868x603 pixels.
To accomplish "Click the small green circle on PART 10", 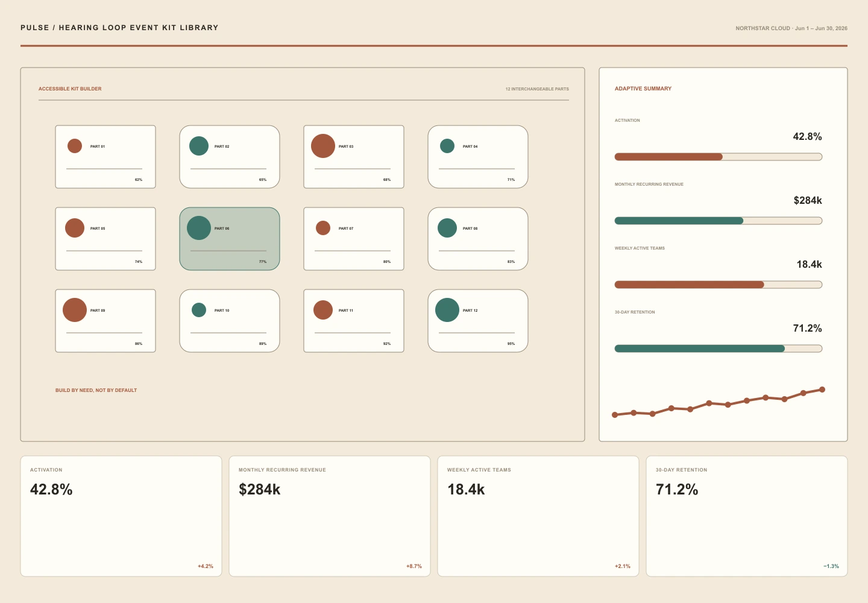I will 199,310.
